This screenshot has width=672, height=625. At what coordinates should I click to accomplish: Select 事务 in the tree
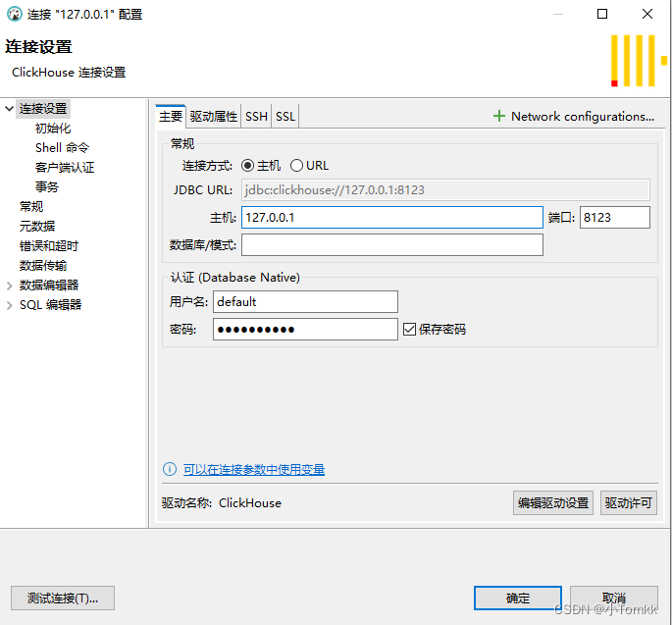pos(47,186)
